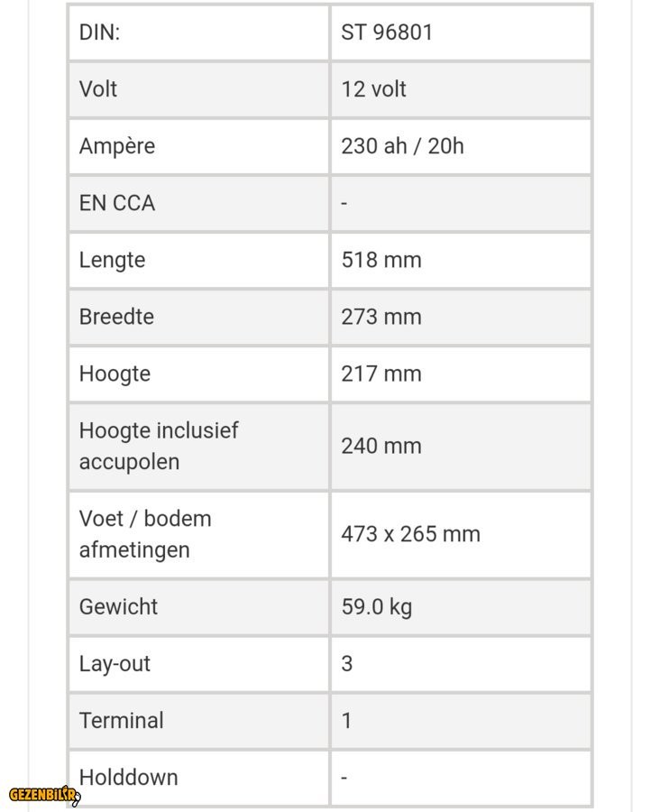Click the Breedte row label
Image resolution: width=660 pixels, height=812 pixels.
(x=116, y=317)
